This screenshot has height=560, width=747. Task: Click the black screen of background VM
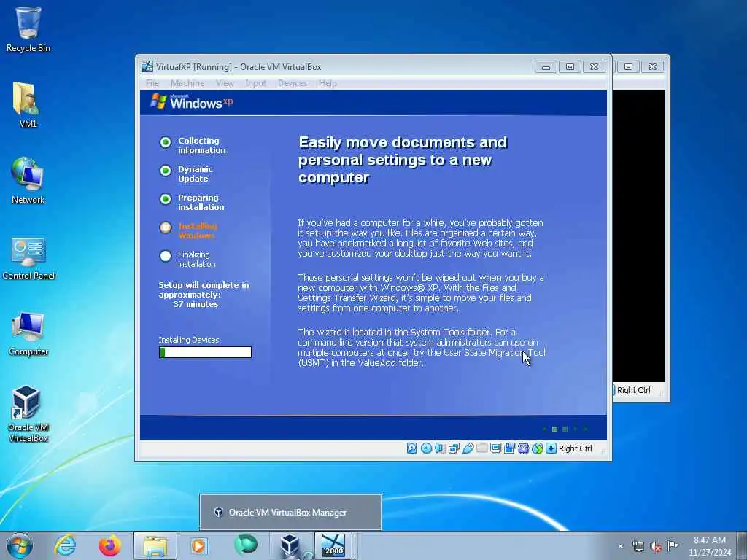[638, 236]
